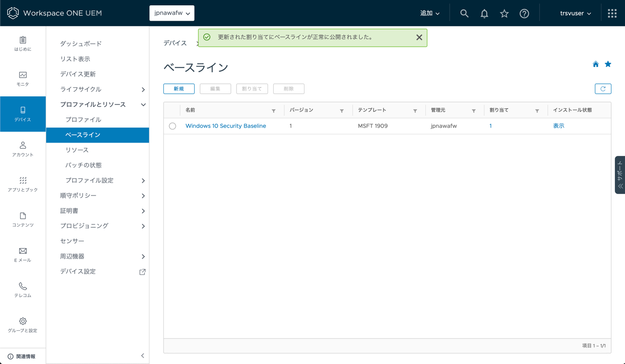Filter the バージョン column
Screen dimensions: 625x364
click(x=342, y=111)
